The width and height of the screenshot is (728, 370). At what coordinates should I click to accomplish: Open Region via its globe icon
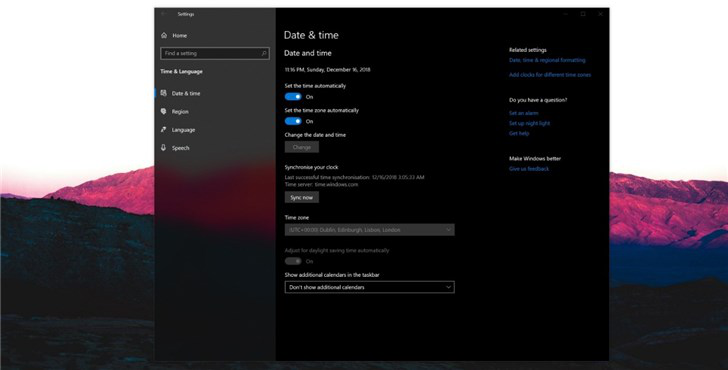[163, 111]
